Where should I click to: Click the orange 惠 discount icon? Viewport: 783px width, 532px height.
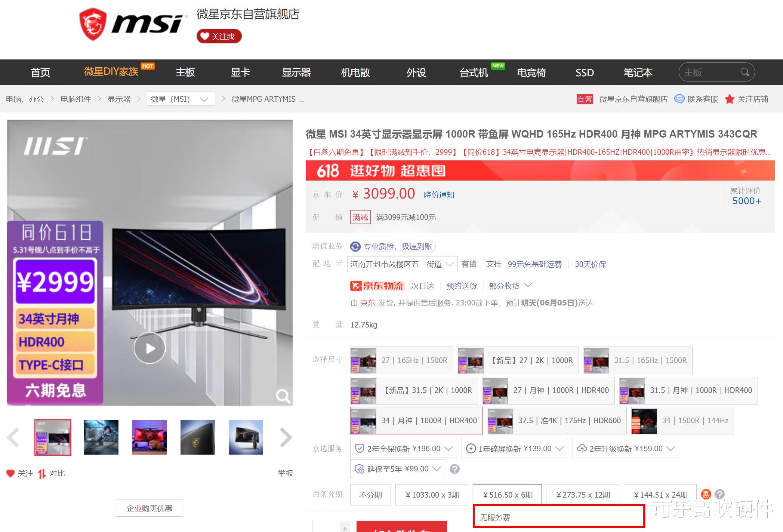point(705,494)
